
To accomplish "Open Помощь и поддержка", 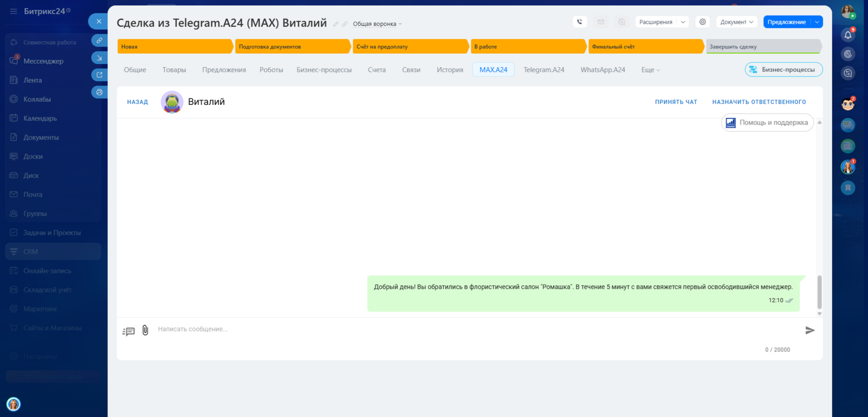I will point(768,122).
